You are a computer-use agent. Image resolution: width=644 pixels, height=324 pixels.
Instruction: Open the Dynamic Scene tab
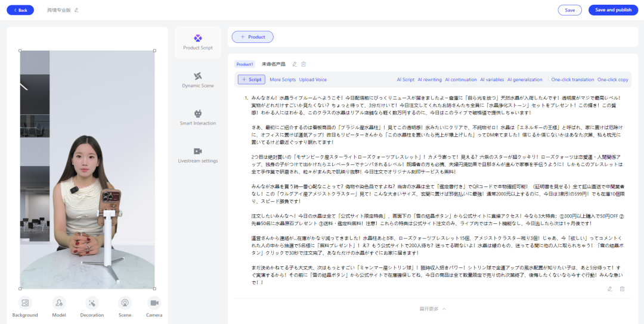198,80
